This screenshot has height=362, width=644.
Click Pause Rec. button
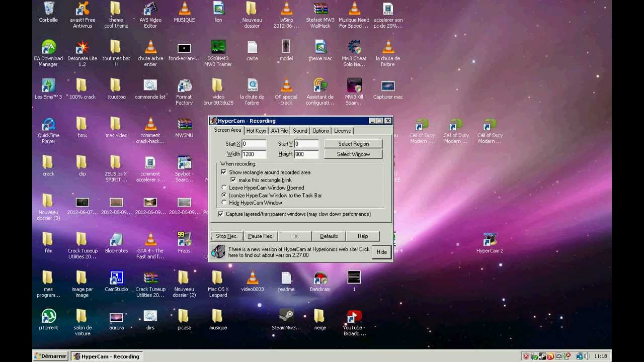pyautogui.click(x=261, y=236)
